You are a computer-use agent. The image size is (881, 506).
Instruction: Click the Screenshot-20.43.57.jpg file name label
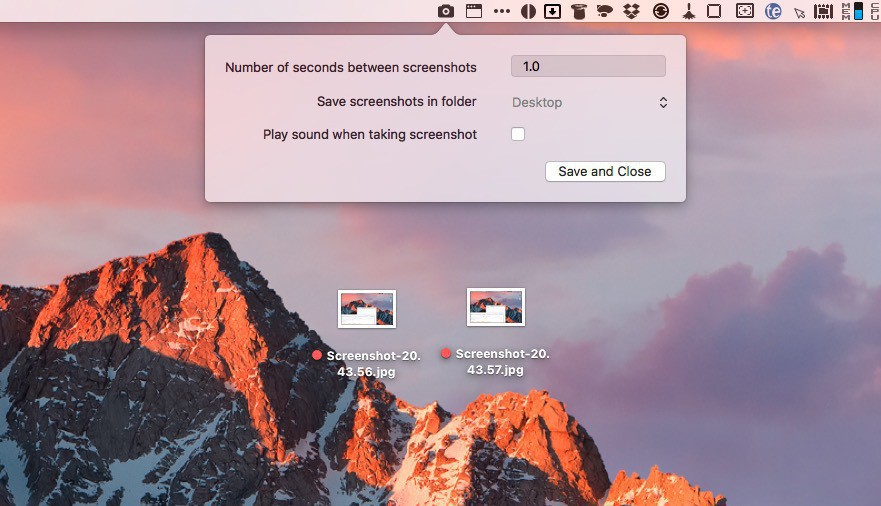click(x=502, y=362)
